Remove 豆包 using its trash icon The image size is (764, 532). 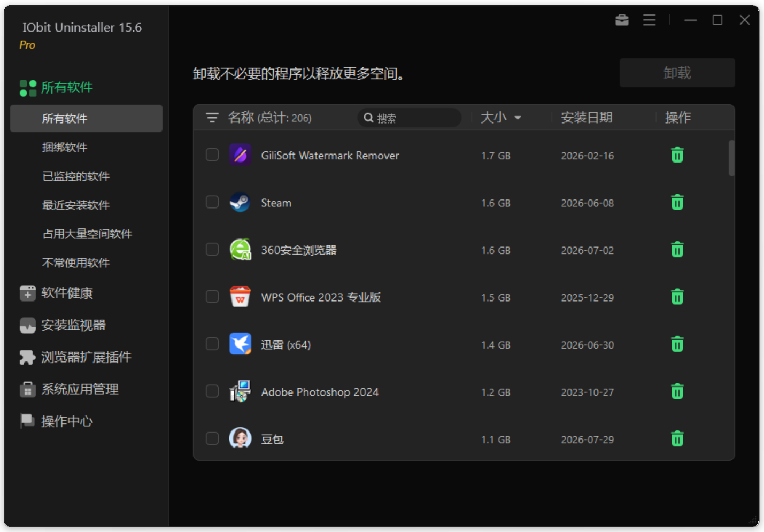pos(677,439)
